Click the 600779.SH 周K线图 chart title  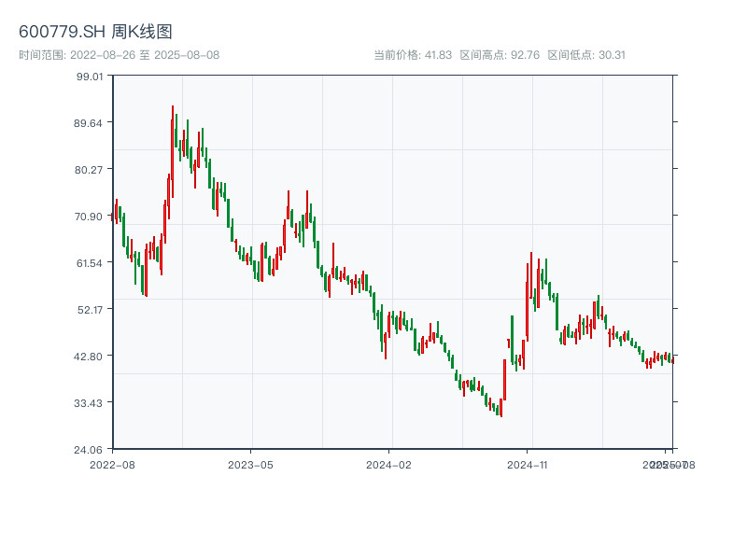pyautogui.click(x=95, y=32)
